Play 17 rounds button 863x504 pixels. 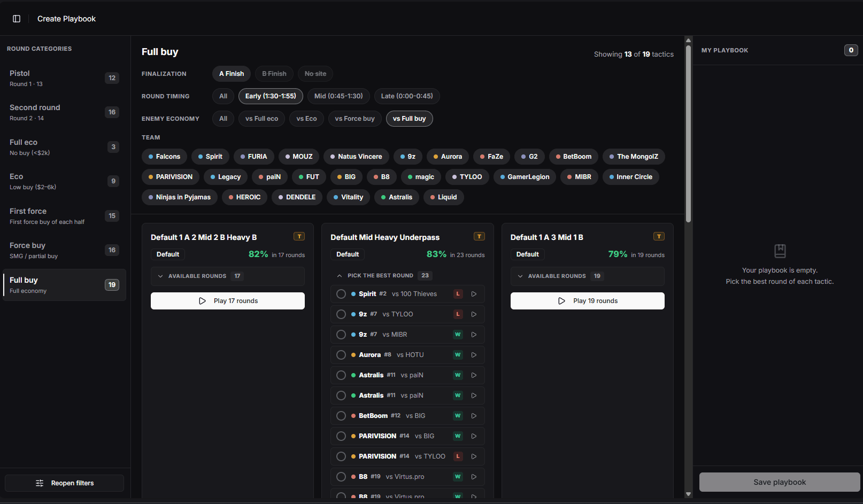click(x=228, y=301)
